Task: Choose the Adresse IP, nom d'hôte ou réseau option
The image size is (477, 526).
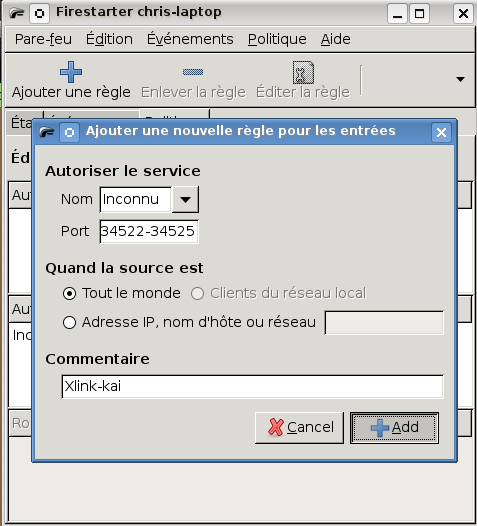Action: pyautogui.click(x=69, y=323)
